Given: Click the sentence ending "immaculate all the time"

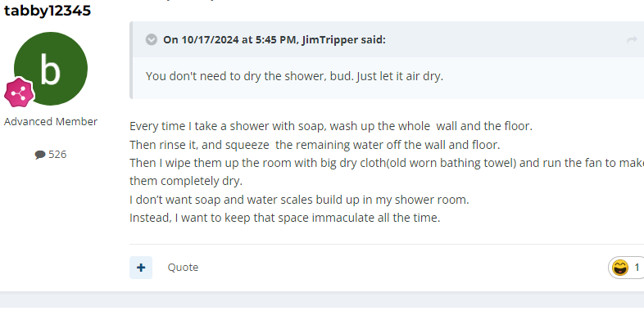Looking at the screenshot, I should [x=285, y=218].
